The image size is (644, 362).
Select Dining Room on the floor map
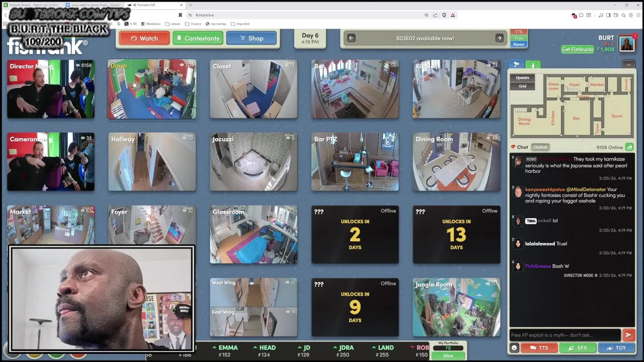(x=524, y=122)
